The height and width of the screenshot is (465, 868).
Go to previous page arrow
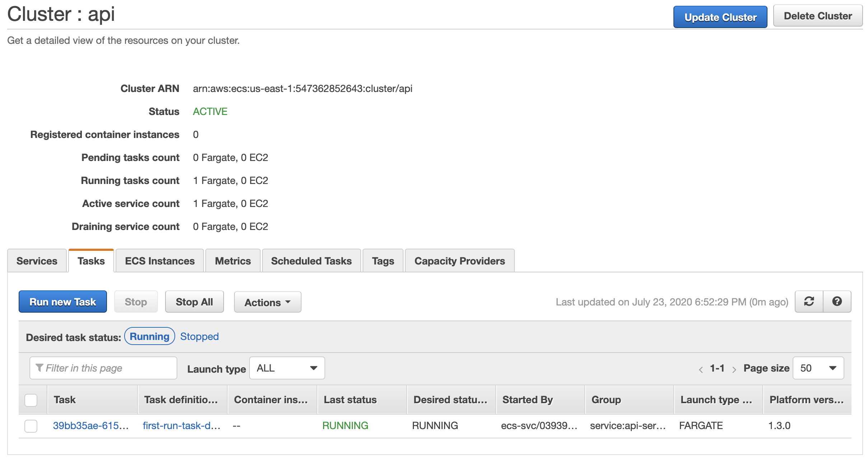[x=700, y=369]
